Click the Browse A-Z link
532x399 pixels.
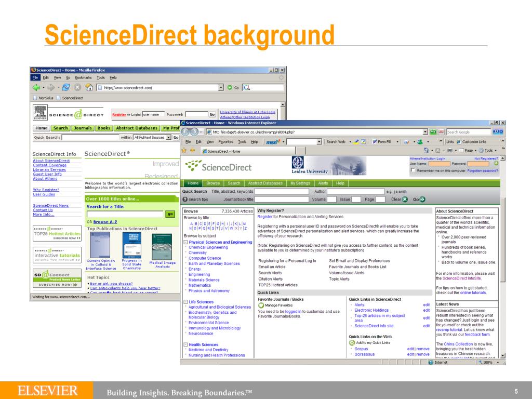[105, 222]
